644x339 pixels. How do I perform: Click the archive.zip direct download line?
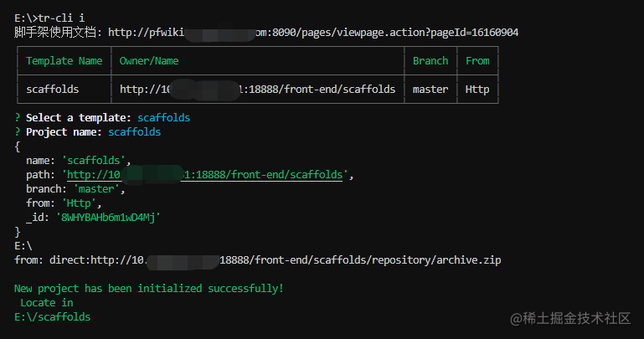point(258,260)
